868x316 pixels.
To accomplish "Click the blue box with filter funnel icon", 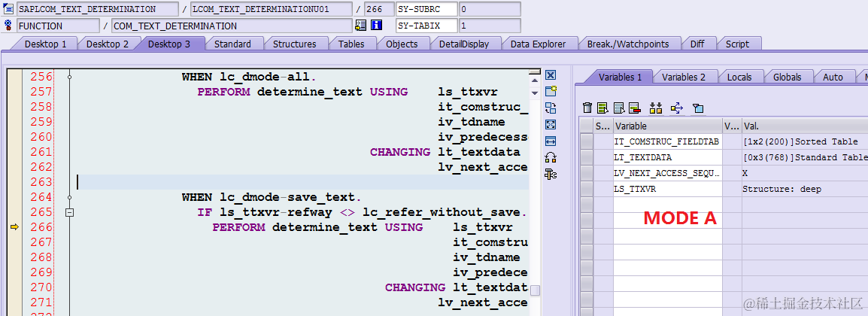I will pos(697,108).
